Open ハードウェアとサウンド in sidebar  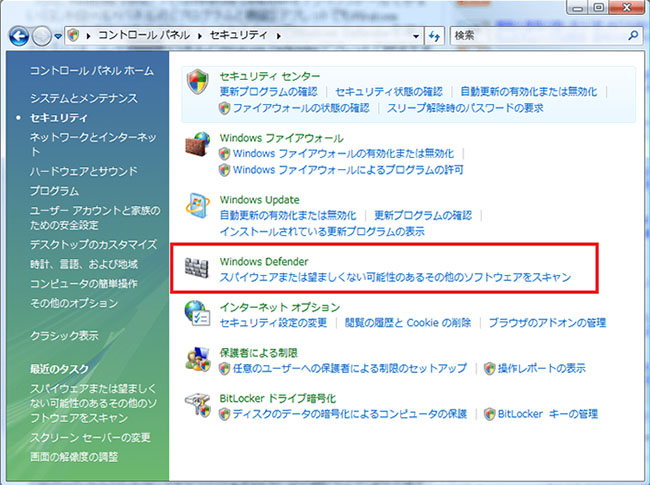[x=84, y=171]
